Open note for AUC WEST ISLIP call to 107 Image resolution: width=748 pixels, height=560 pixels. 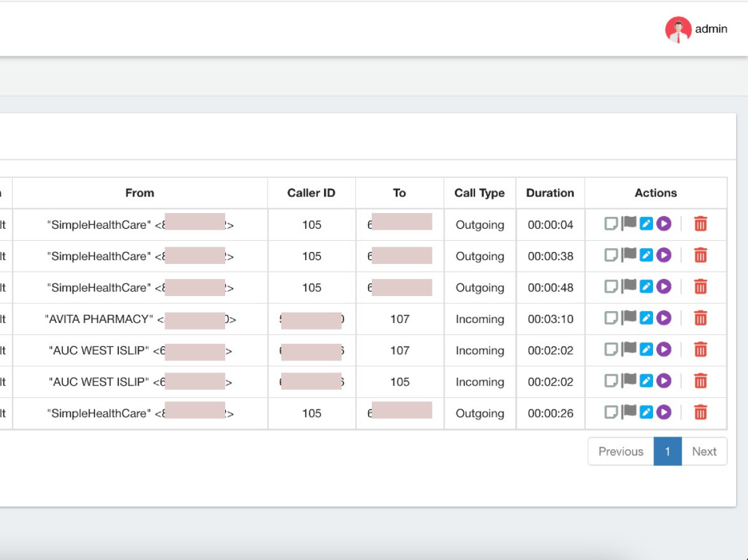[610, 350]
